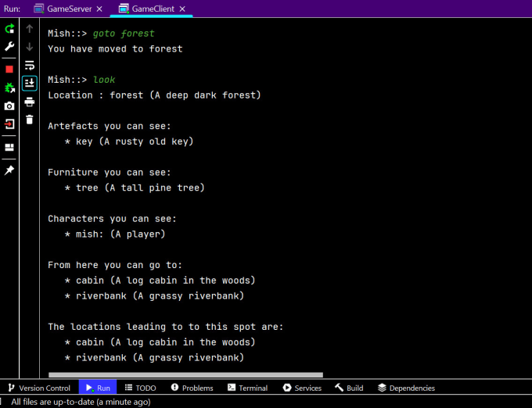This screenshot has height=408, width=532.
Task: Open the Services tool window
Action: coord(302,388)
